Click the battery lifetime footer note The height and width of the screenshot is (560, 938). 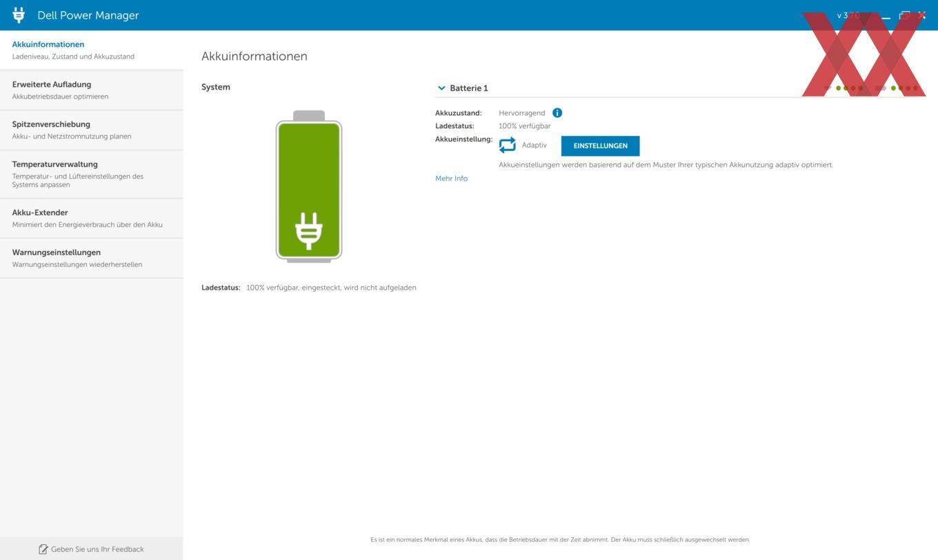point(560,540)
